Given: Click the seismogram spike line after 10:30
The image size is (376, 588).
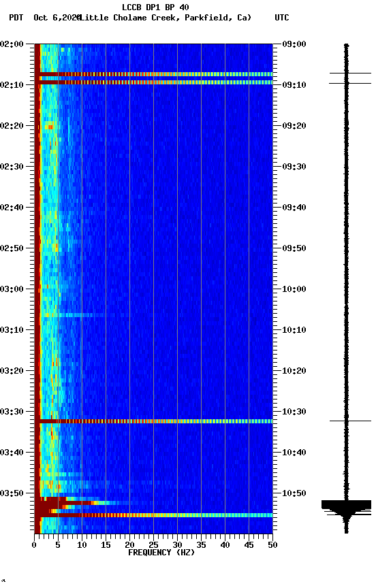Looking at the screenshot, I should pos(351,421).
